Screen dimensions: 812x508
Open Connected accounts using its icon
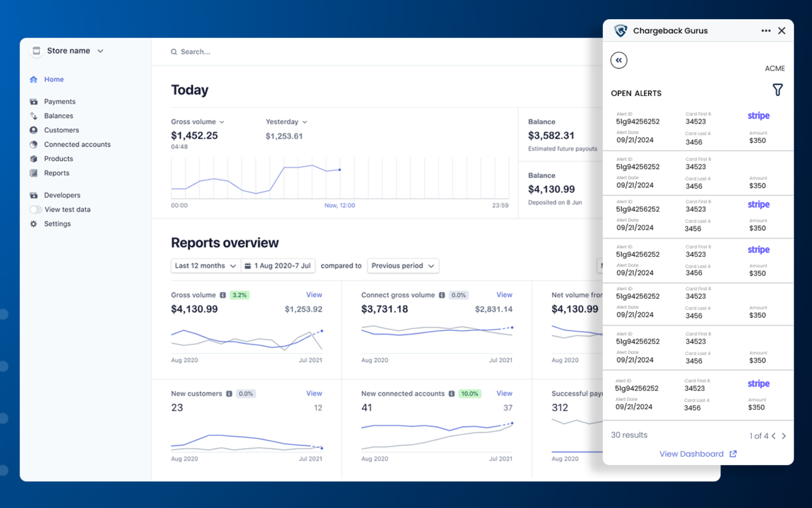tap(33, 144)
